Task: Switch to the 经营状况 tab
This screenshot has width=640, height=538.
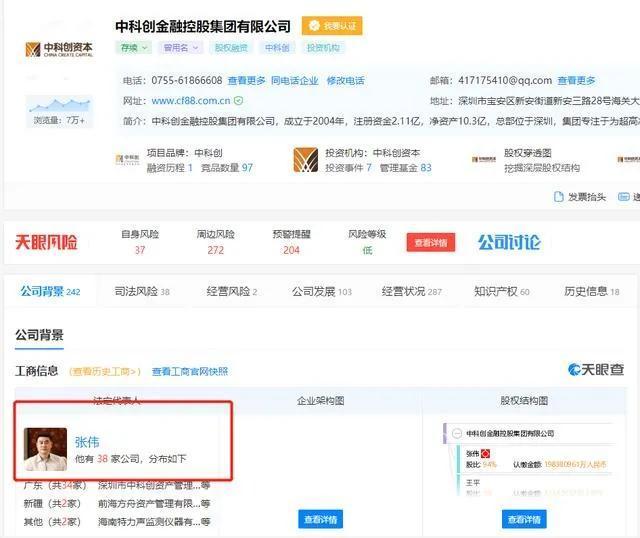Action: point(411,291)
